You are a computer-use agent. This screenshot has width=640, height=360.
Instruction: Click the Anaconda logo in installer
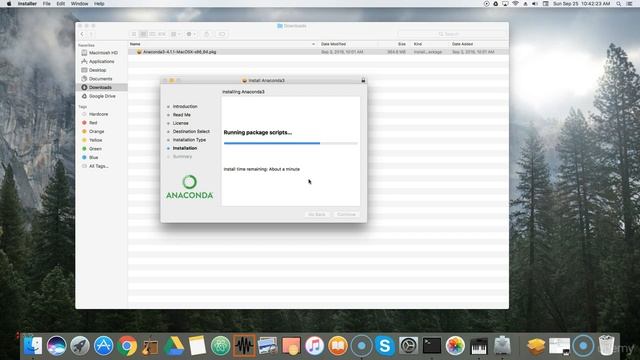(x=189, y=187)
